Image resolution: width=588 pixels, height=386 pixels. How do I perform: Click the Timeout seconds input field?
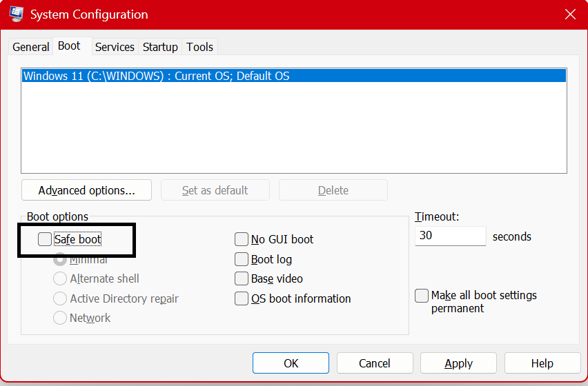pyautogui.click(x=451, y=236)
